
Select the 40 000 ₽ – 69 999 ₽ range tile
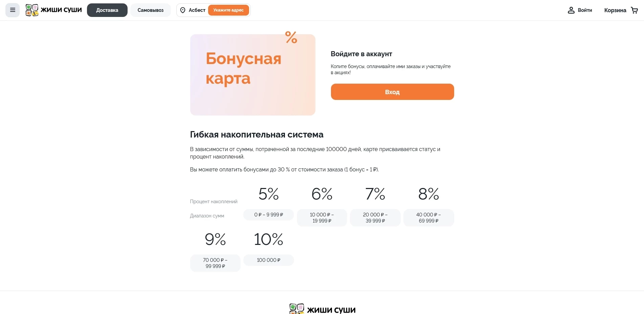click(428, 217)
